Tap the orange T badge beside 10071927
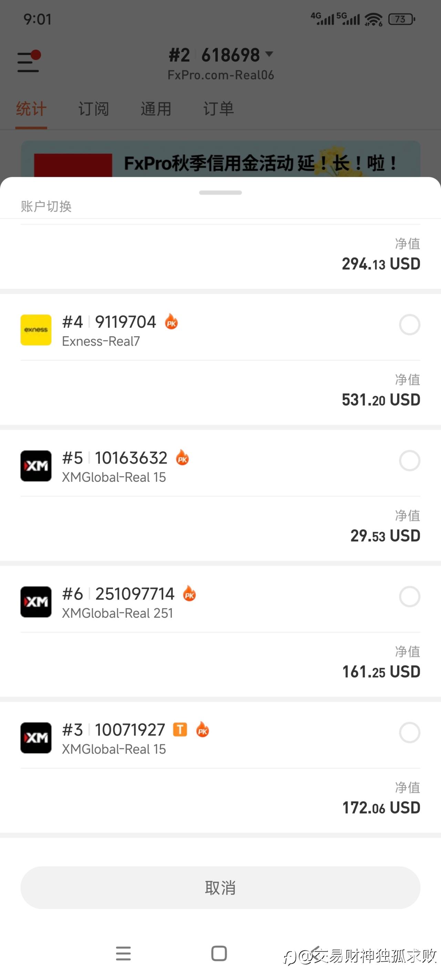 180,730
